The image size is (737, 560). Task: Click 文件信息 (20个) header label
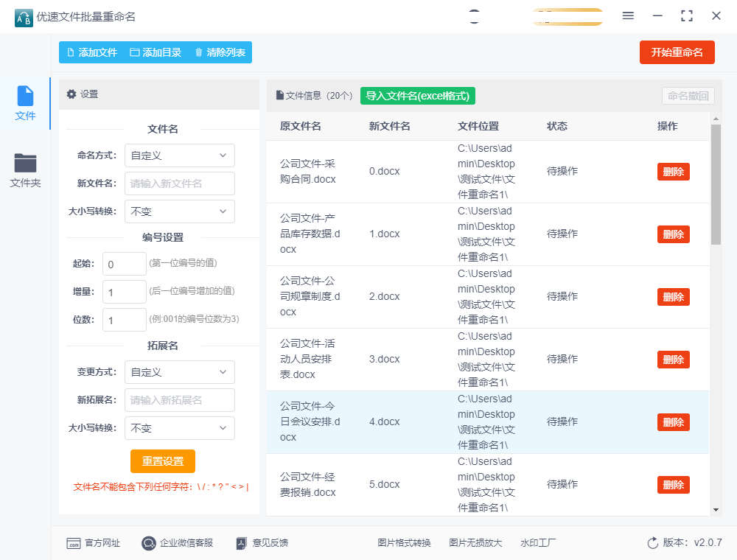point(315,96)
